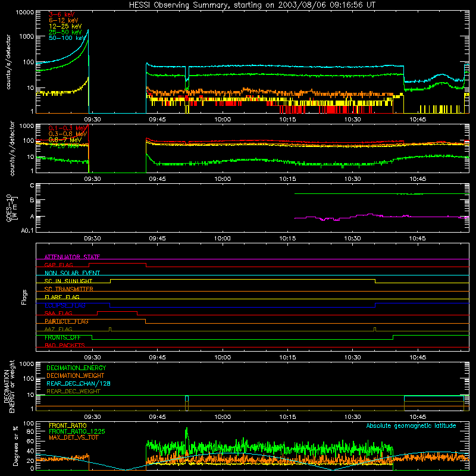This screenshot has width=476, height=476.
Task: Select the SC_TRANSMITTER flag label
Action: (x=69, y=289)
